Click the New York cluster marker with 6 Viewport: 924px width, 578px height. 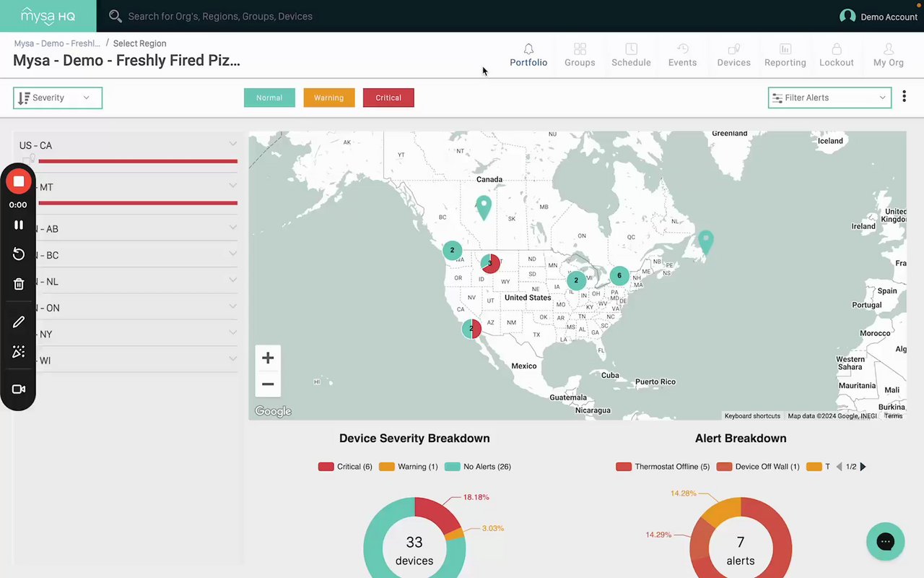[619, 275]
